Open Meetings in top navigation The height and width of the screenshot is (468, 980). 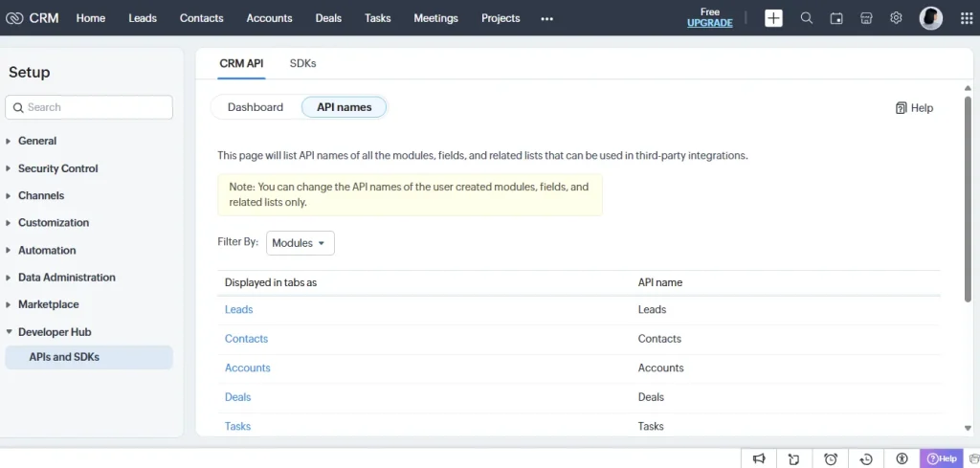click(435, 18)
